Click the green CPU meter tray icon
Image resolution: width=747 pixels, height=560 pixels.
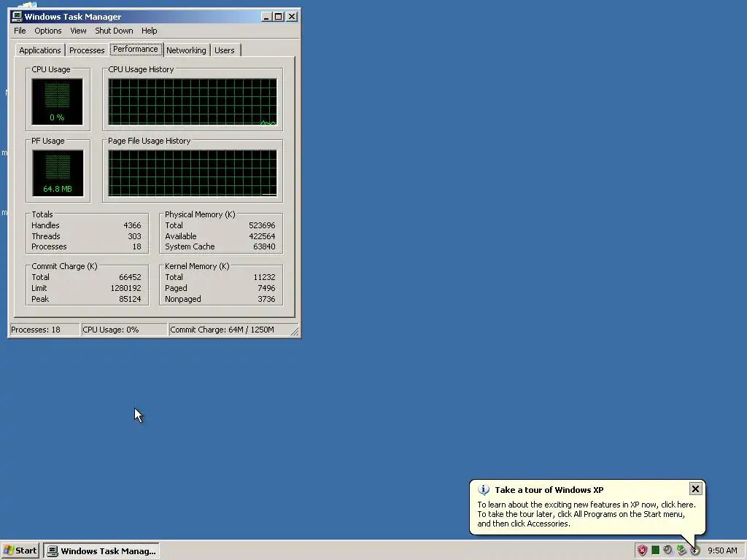[655, 551]
